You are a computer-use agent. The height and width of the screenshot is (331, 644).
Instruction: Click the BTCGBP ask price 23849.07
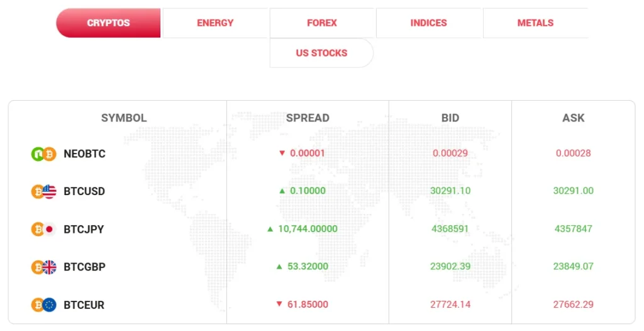[574, 267]
